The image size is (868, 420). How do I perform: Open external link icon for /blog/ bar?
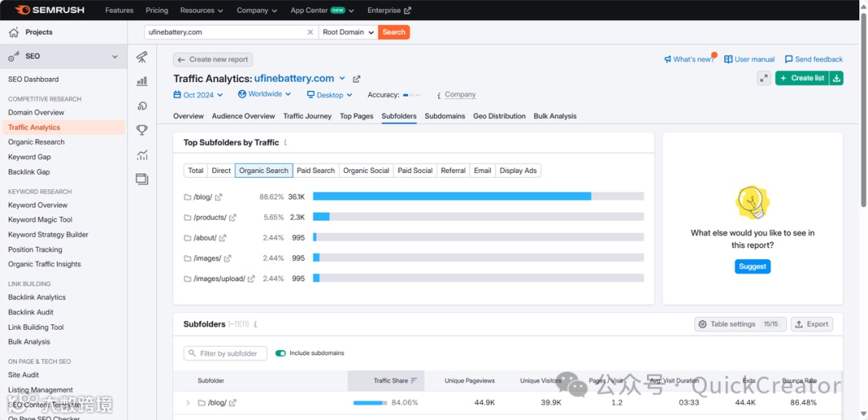[219, 196]
